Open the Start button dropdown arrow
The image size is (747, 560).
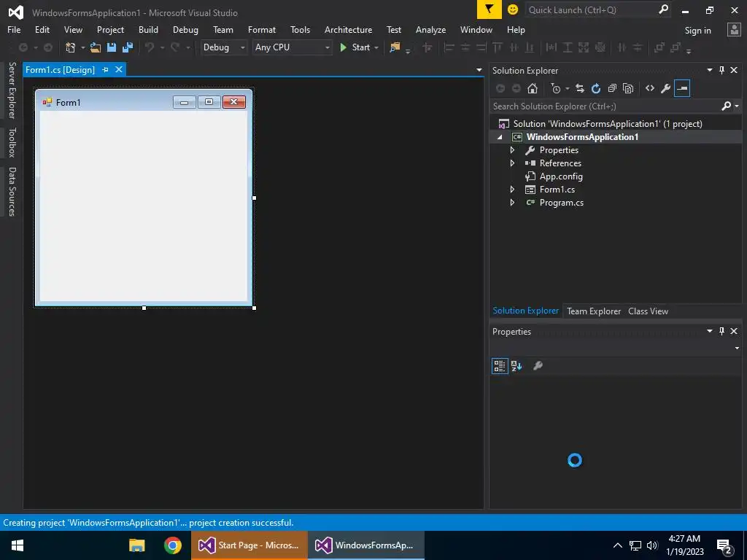(x=376, y=47)
